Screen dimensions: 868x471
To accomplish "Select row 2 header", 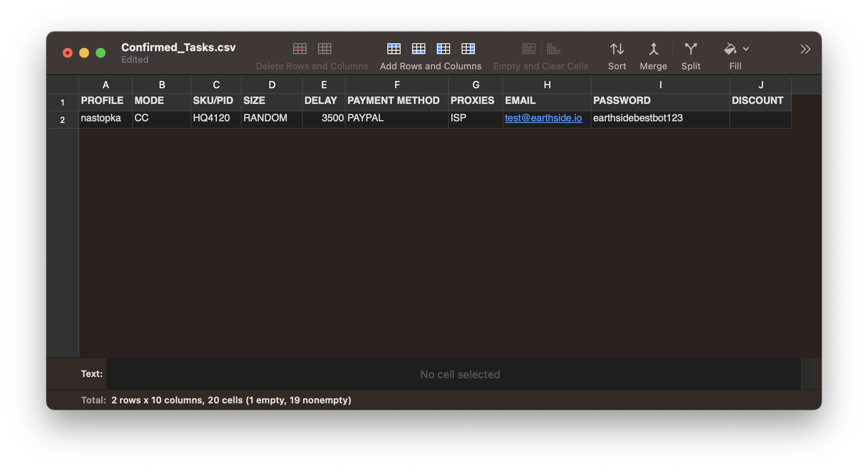I will click(63, 120).
